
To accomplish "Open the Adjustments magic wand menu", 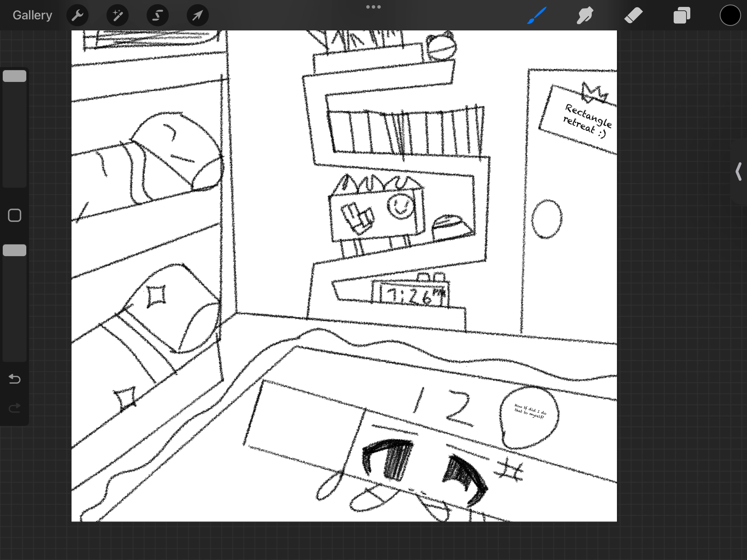I will click(118, 15).
